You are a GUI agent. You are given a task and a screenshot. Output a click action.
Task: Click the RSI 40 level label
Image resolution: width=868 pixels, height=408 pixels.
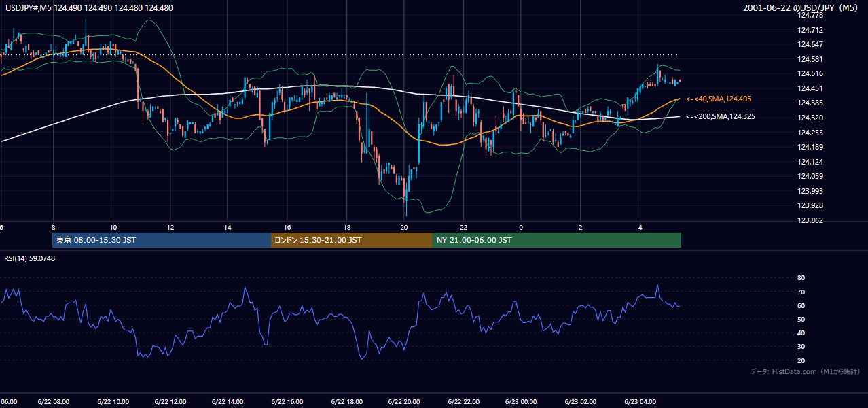801,333
